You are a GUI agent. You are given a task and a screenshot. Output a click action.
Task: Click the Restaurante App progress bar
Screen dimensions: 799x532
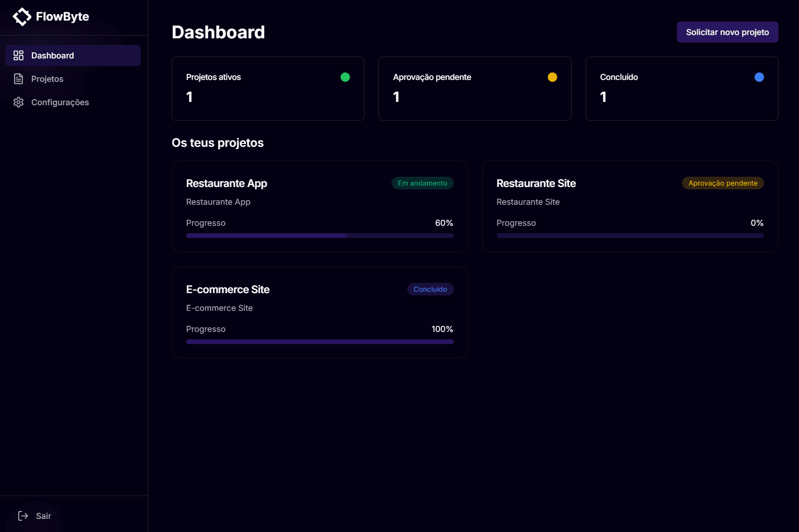click(320, 236)
